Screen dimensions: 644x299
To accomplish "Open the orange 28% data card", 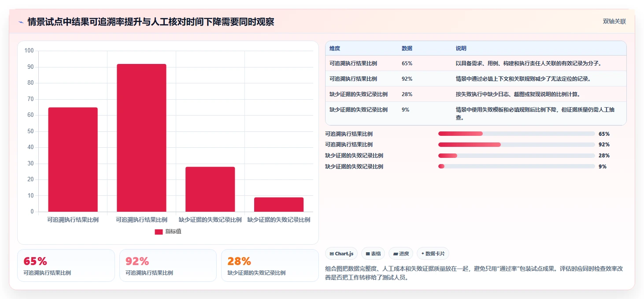I will point(270,265).
